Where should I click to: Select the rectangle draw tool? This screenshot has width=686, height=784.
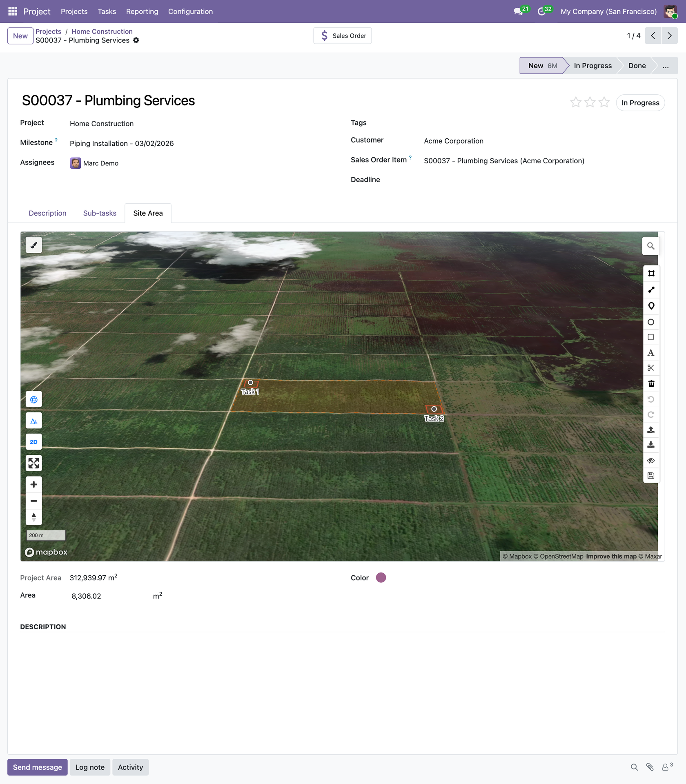pos(651,337)
